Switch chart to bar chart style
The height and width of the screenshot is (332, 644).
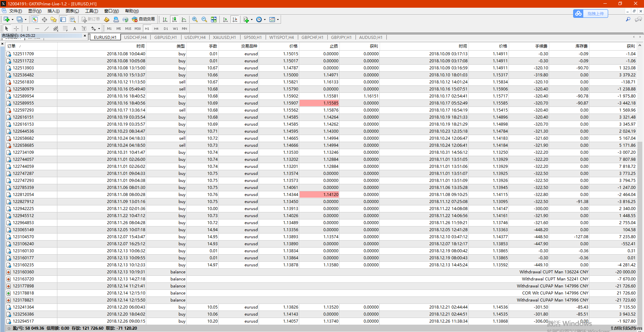coord(165,19)
